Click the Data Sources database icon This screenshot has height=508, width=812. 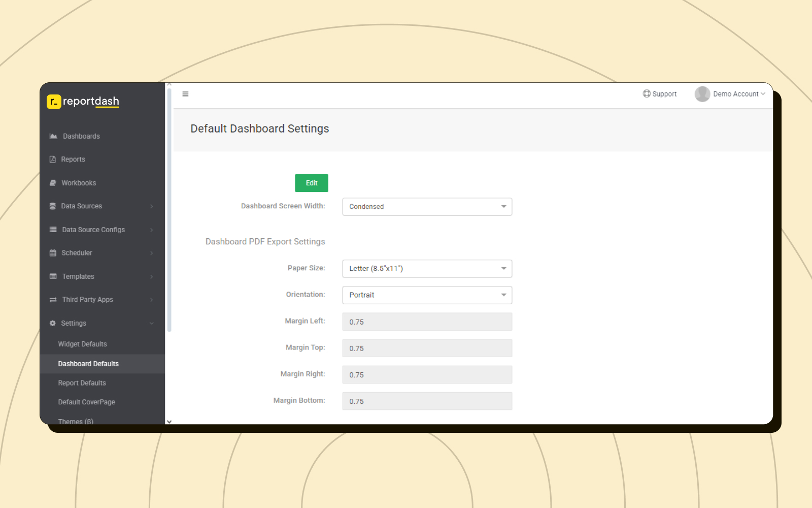(53, 206)
